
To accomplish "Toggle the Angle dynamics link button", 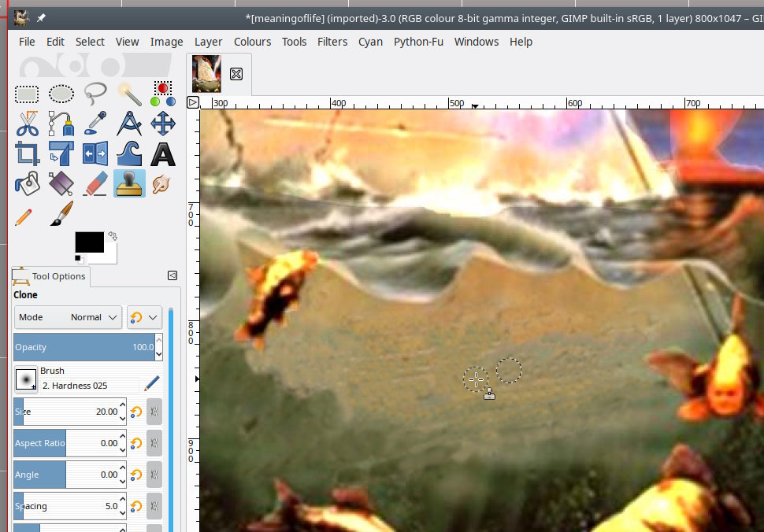I will coord(154,475).
